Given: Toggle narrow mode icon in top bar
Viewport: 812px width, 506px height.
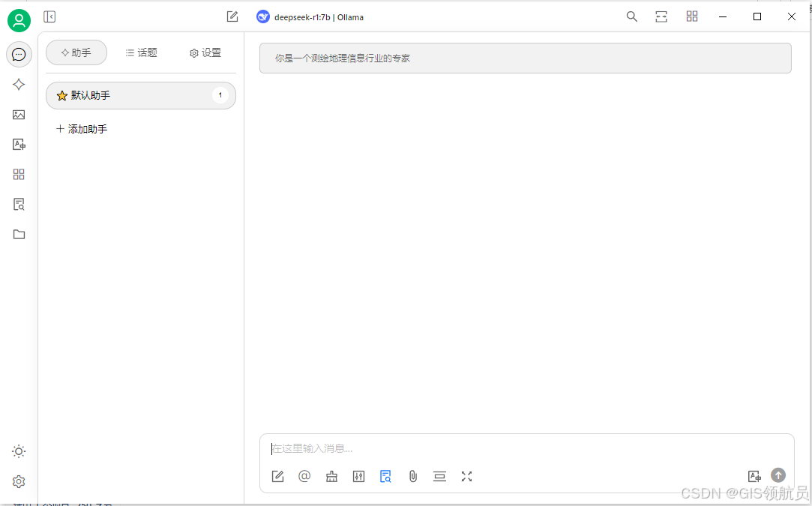Looking at the screenshot, I should (x=661, y=16).
